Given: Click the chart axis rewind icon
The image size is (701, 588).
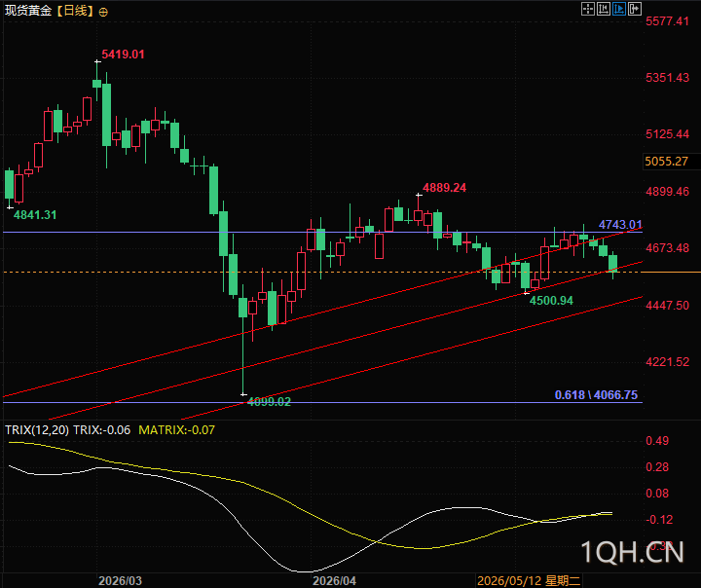Looking at the screenshot, I should 603,9.
